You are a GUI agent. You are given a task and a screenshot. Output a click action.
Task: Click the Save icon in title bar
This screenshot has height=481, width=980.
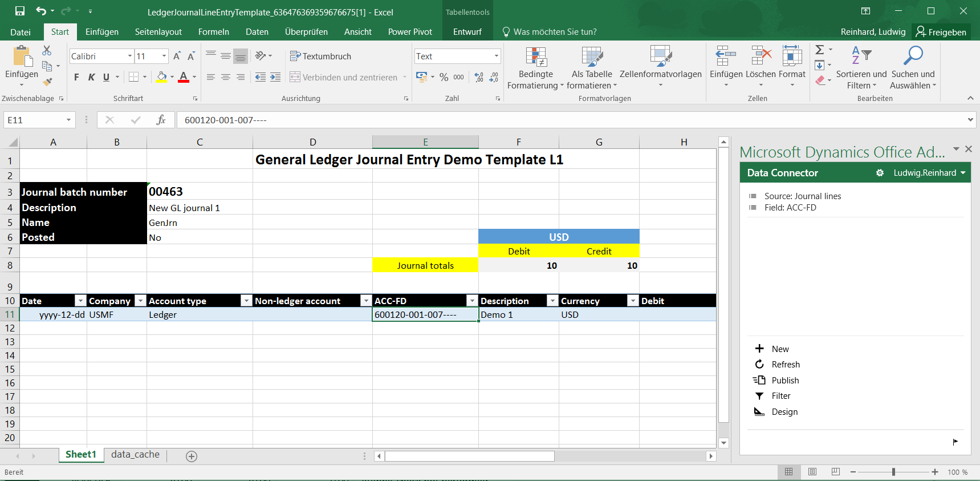(x=20, y=11)
